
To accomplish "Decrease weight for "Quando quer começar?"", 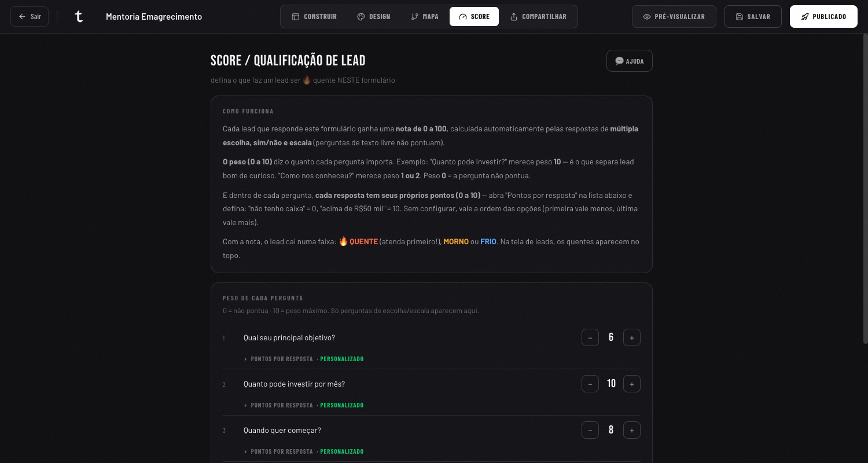I will coord(590,430).
